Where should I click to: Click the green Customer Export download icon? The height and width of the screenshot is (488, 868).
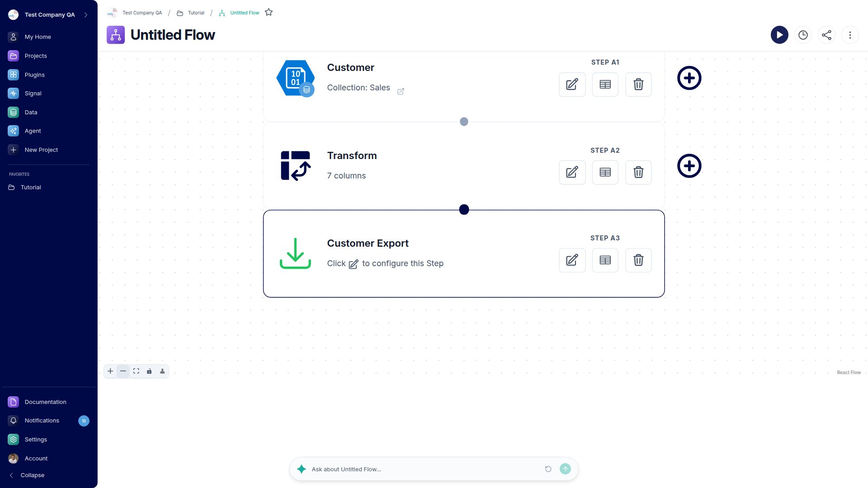click(295, 253)
